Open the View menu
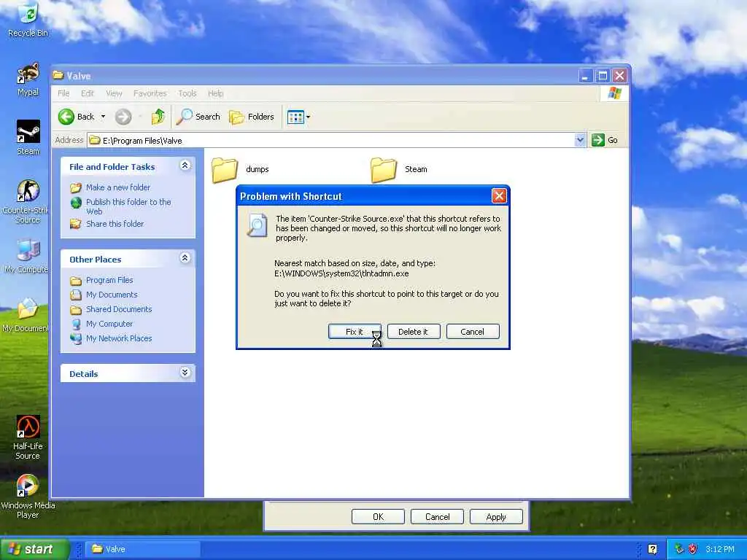This screenshot has height=560, width=747. [114, 93]
